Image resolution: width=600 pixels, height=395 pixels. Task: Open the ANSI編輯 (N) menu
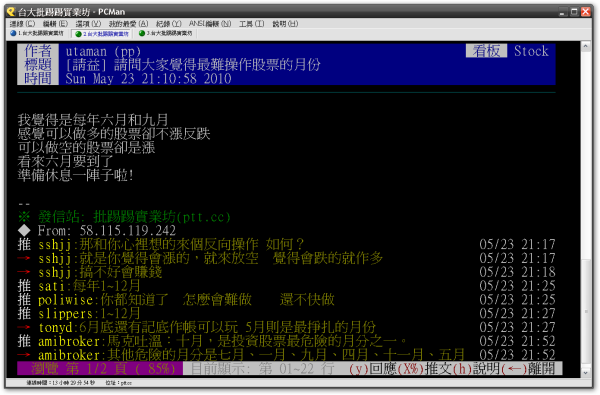[x=210, y=24]
